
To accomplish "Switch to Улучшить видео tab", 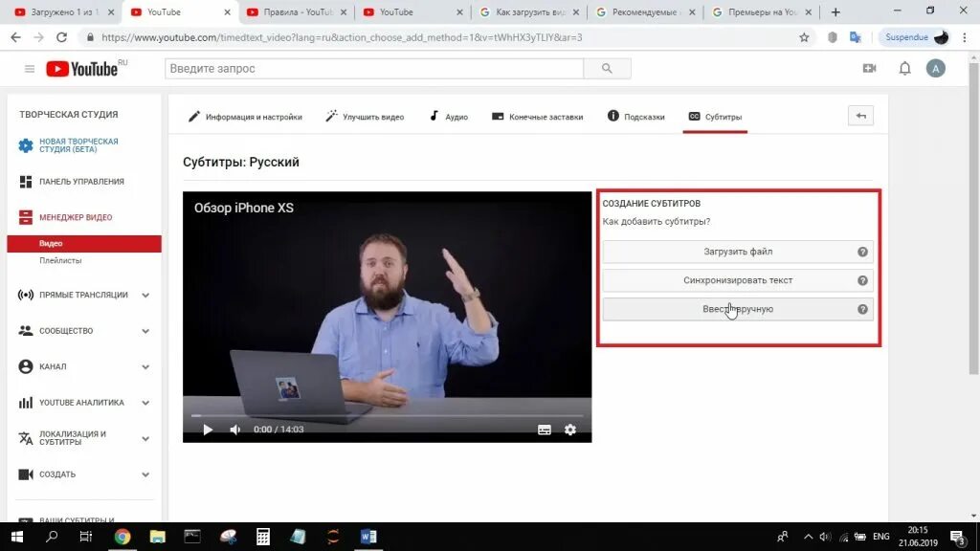I will [x=365, y=117].
